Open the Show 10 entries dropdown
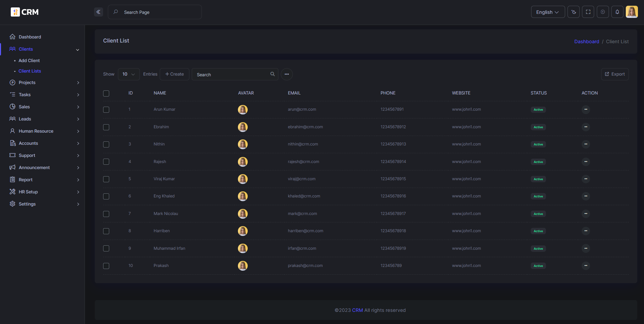Viewport: 644px width, 324px height. (129, 74)
